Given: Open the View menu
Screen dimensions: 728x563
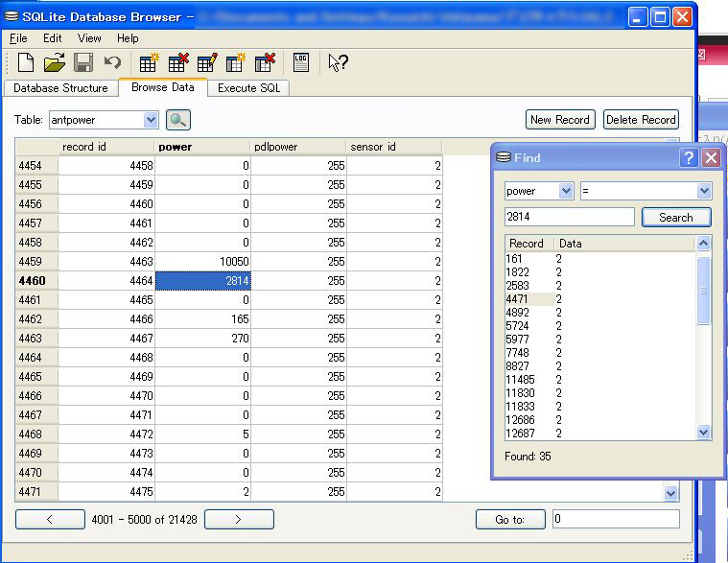Looking at the screenshot, I should pyautogui.click(x=89, y=38).
